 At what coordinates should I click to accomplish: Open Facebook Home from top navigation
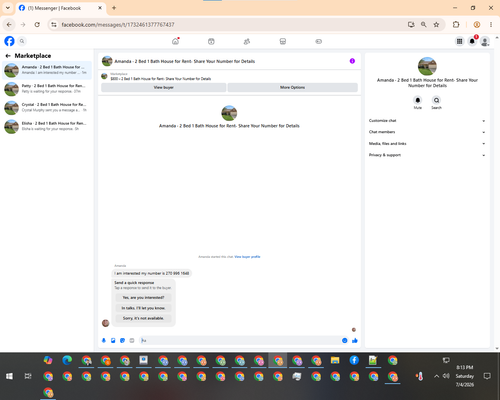click(175, 41)
